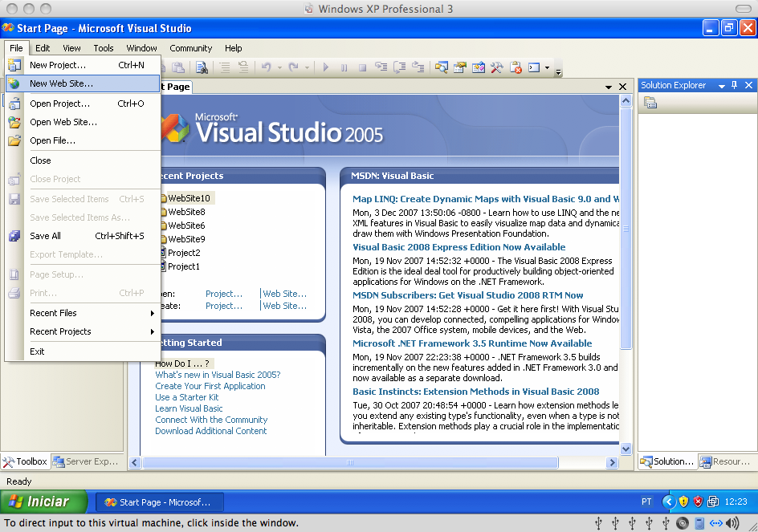Choose Exit from the File menu
Viewport: 758px width, 532px height.
83,351
